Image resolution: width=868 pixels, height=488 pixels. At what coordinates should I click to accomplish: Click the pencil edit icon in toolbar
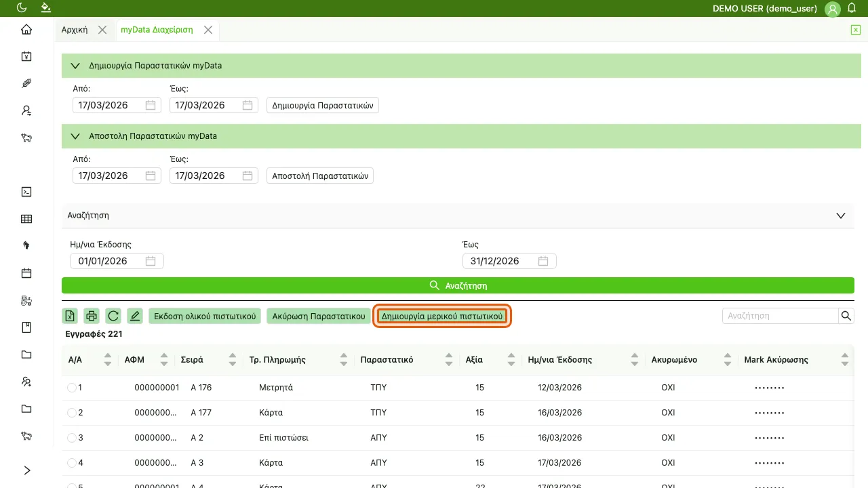click(135, 316)
